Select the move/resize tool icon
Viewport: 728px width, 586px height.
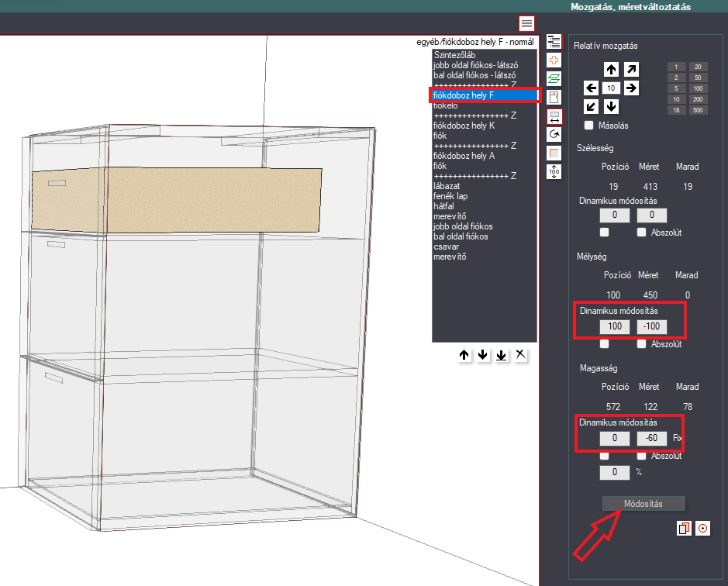point(554,116)
